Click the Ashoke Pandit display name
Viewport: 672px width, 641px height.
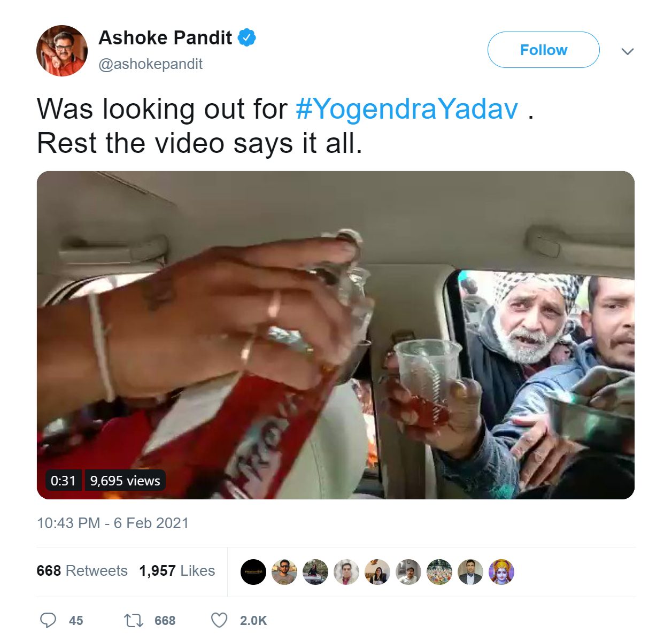pyautogui.click(x=165, y=38)
